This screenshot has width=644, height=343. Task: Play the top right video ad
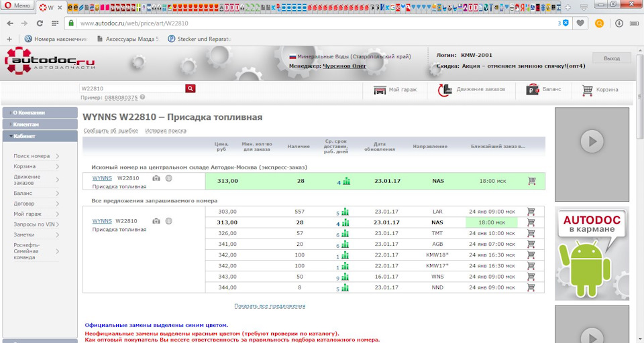tap(592, 141)
